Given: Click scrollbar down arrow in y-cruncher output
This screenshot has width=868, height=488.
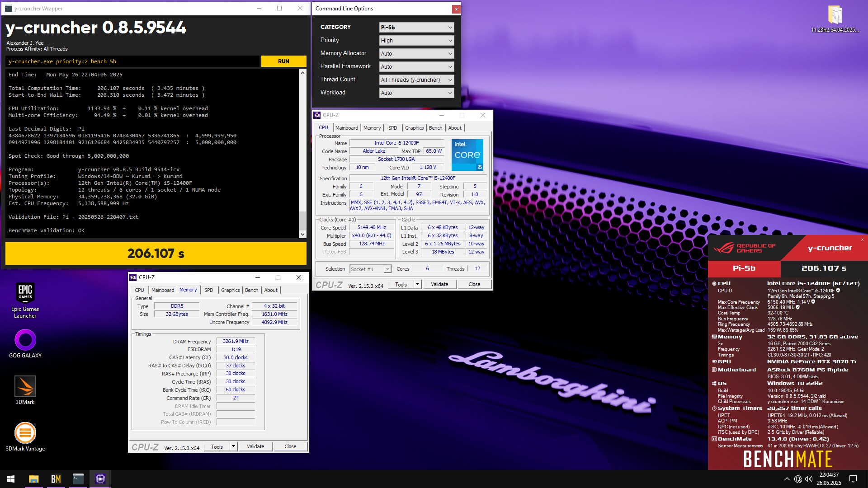Looking at the screenshot, I should point(302,234).
